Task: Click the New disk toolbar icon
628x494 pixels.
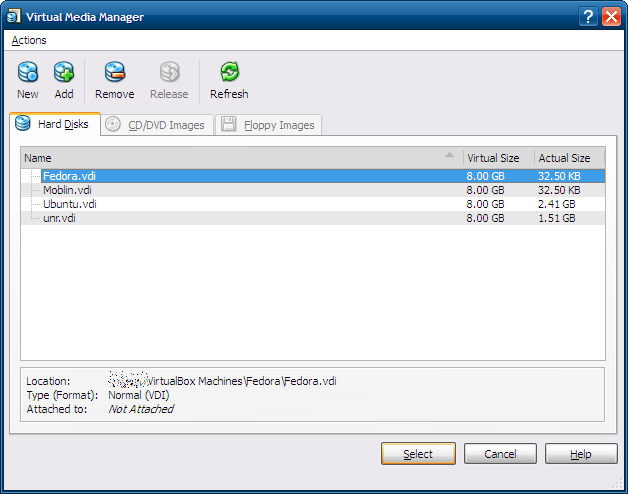Action: pos(28,72)
